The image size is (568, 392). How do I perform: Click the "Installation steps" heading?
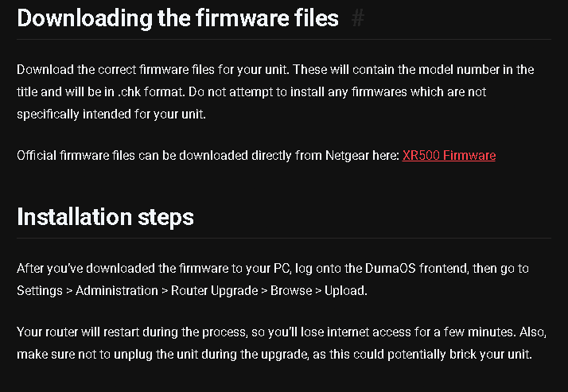click(105, 216)
